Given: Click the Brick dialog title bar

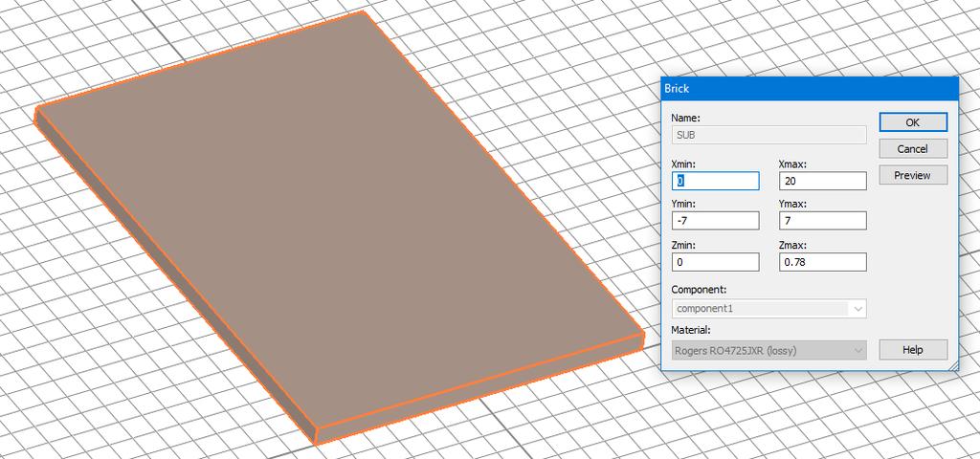Looking at the screenshot, I should pos(810,89).
